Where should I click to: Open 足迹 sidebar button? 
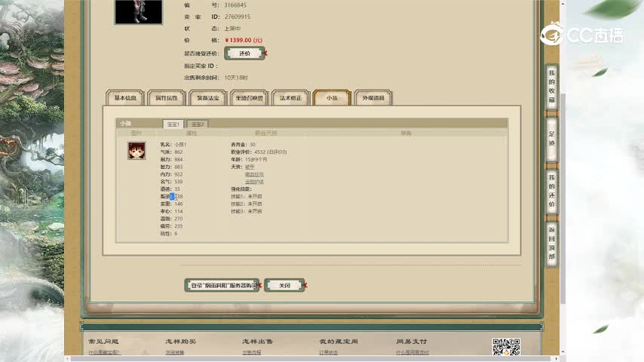[x=552, y=140]
